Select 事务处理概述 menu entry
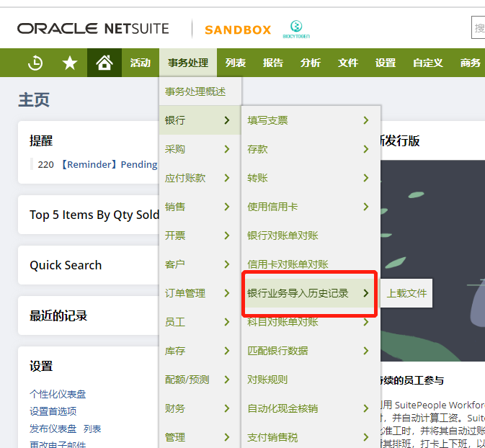Image resolution: width=485 pixels, height=448 pixels. [x=200, y=91]
